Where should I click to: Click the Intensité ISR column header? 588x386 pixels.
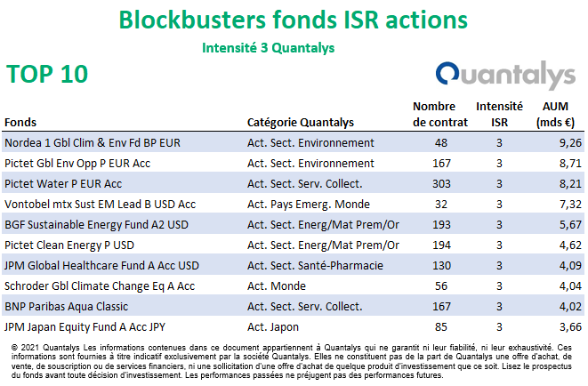(x=499, y=115)
